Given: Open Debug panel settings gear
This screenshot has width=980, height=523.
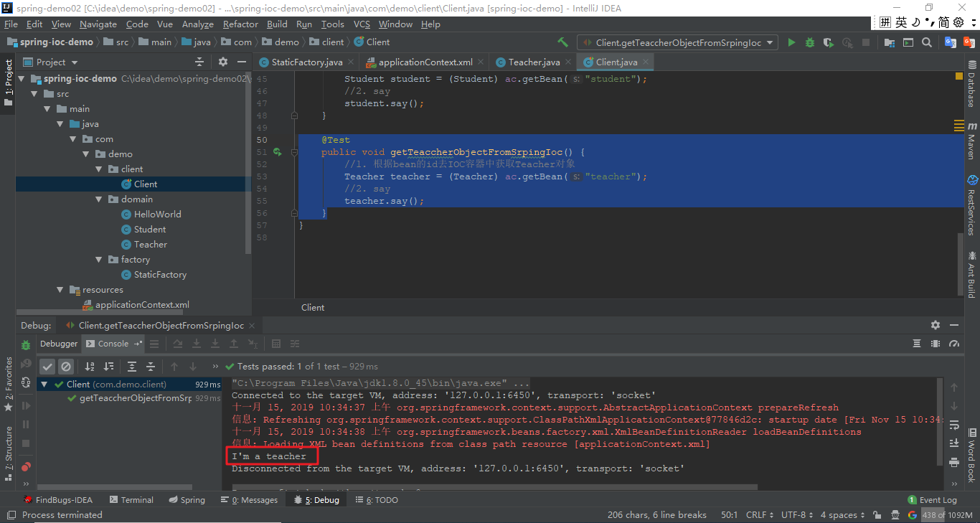Looking at the screenshot, I should point(935,325).
